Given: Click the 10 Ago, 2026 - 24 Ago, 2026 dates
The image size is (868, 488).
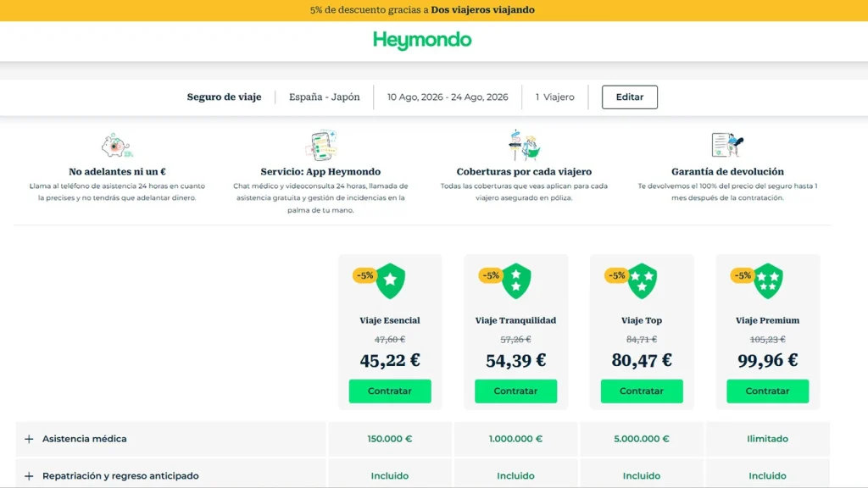Looking at the screenshot, I should pos(448,97).
